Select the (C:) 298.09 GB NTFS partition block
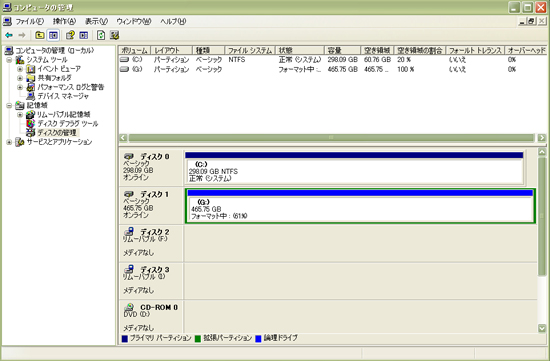Viewport: 550px width, 361px height. coord(354,168)
